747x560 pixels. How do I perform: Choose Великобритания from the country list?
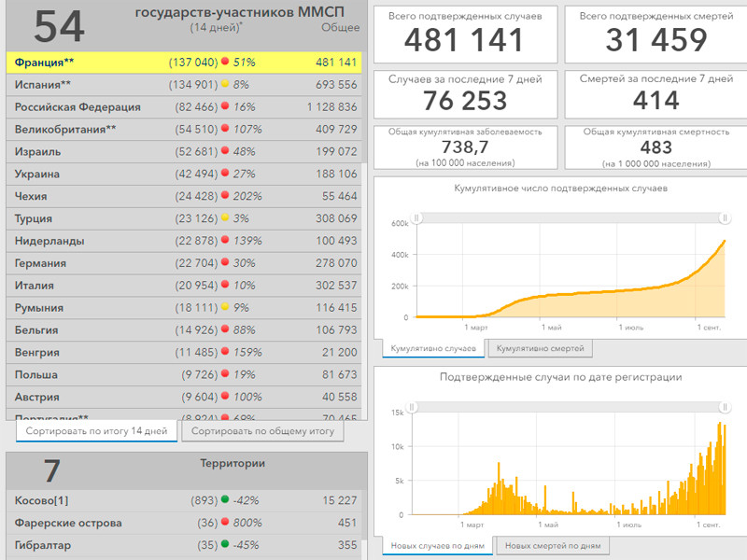click(65, 130)
